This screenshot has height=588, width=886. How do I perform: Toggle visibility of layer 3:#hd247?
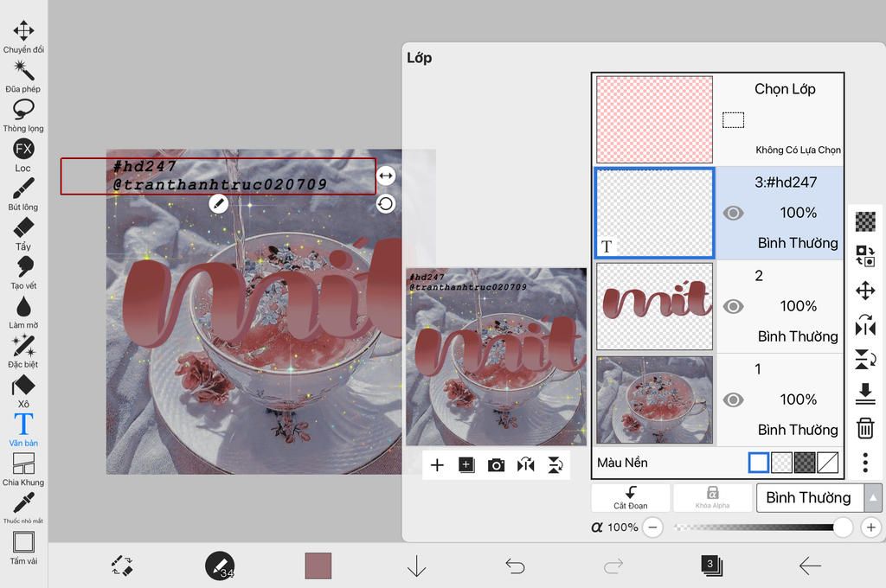pos(733,213)
